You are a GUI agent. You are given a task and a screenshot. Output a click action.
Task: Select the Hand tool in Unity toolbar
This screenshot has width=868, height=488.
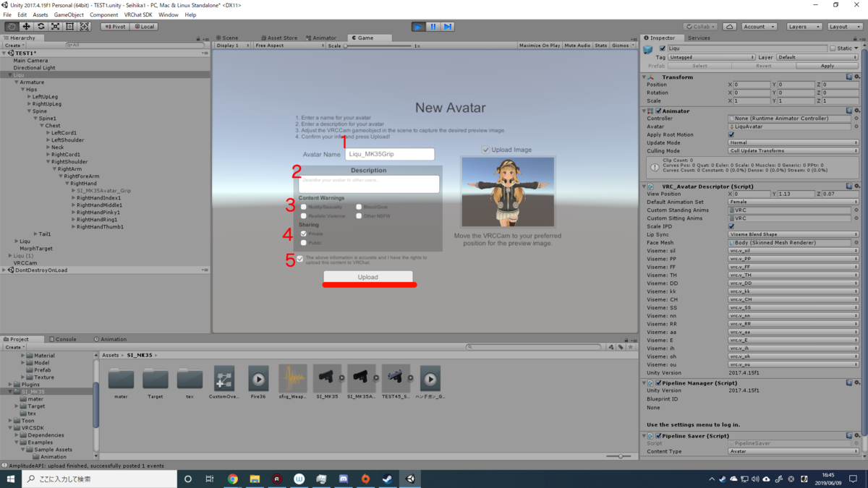coord(12,27)
